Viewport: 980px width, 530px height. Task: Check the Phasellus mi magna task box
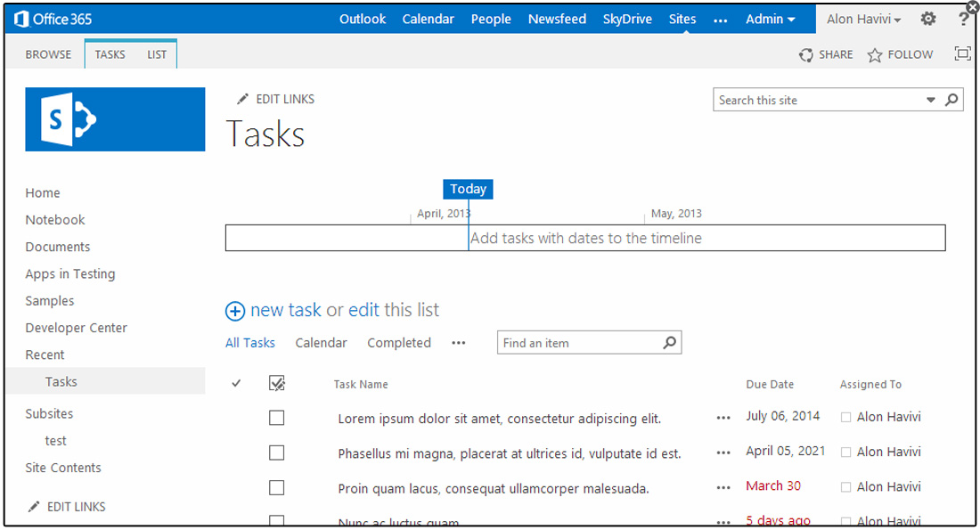click(276, 453)
